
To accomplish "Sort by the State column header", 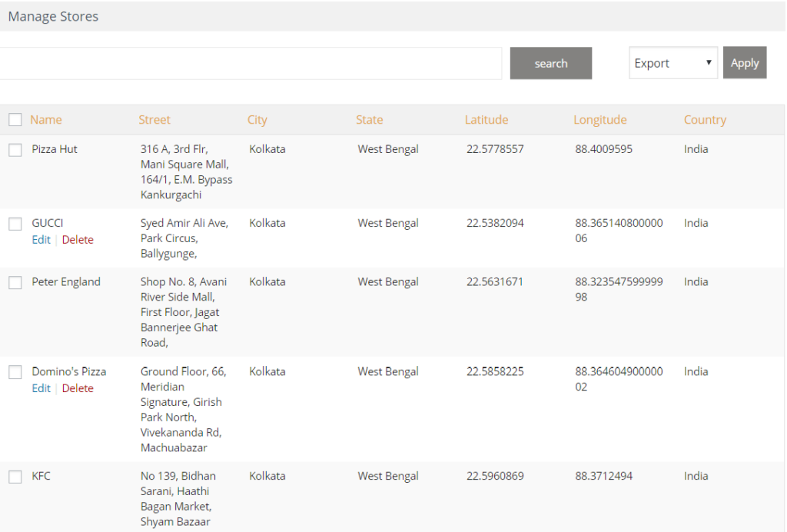I will pos(370,119).
